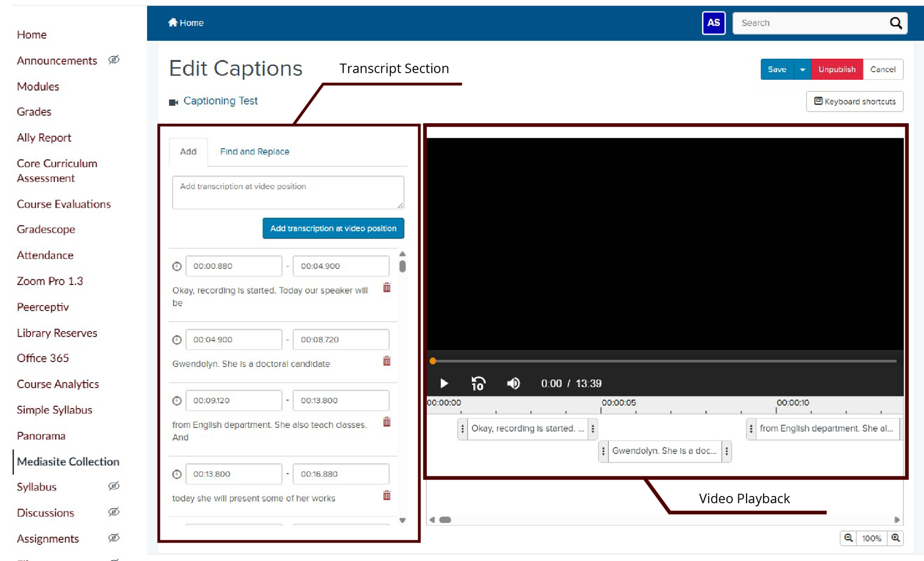This screenshot has height=561, width=924.
Task: Open Mediasite Collection in course menu
Action: point(68,462)
